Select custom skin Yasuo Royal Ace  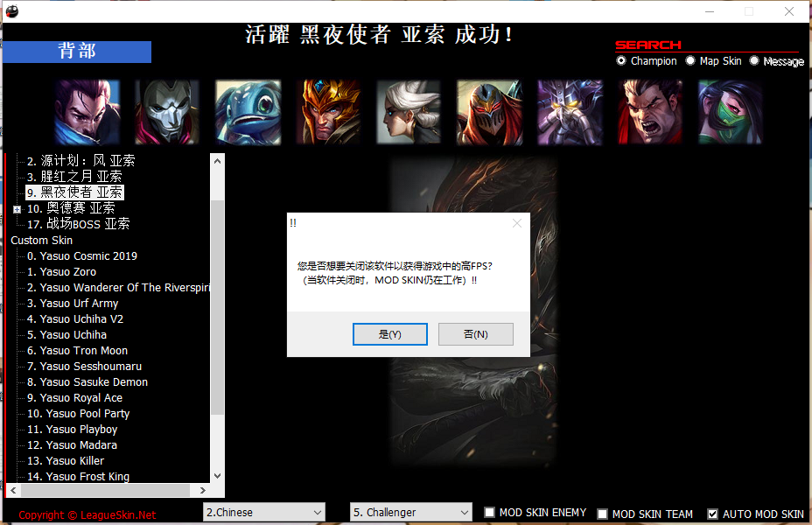click(74, 397)
